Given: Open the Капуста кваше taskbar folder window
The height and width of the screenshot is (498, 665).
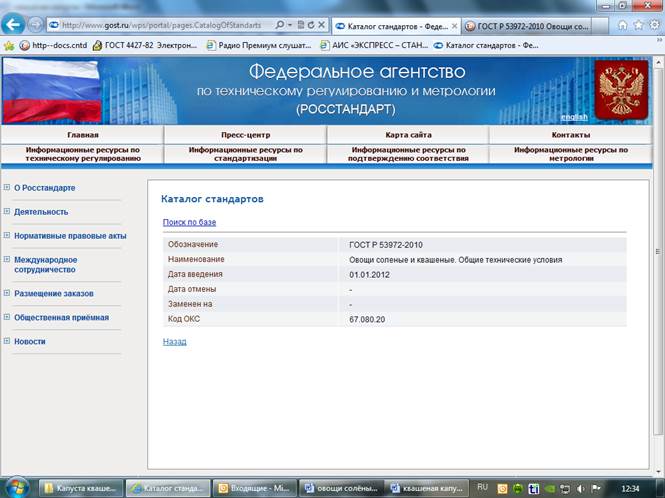Looking at the screenshot, I should tap(81, 488).
